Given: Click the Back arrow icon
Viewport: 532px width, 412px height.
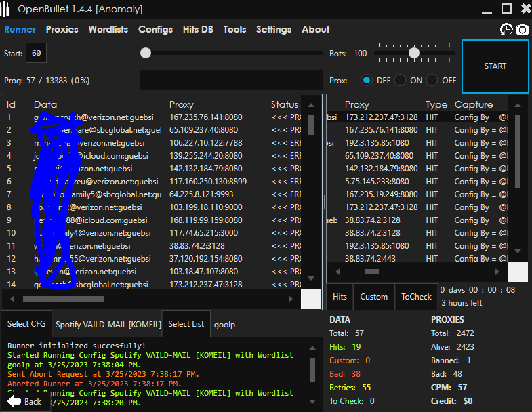Looking at the screenshot, I should [x=14, y=401].
